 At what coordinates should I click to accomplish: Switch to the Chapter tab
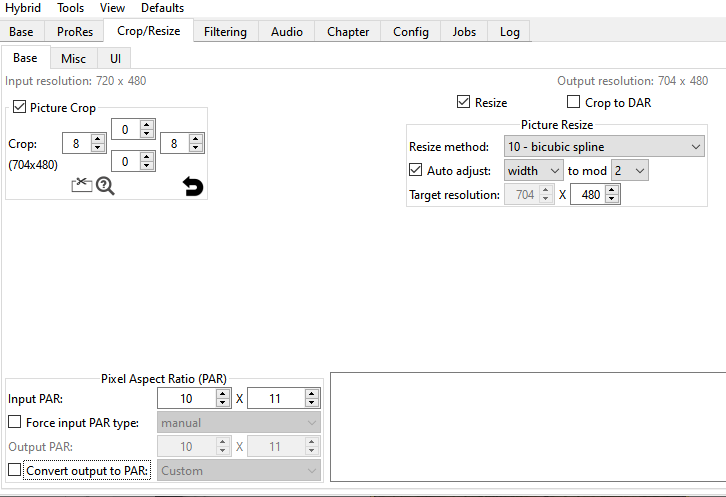pyautogui.click(x=348, y=31)
